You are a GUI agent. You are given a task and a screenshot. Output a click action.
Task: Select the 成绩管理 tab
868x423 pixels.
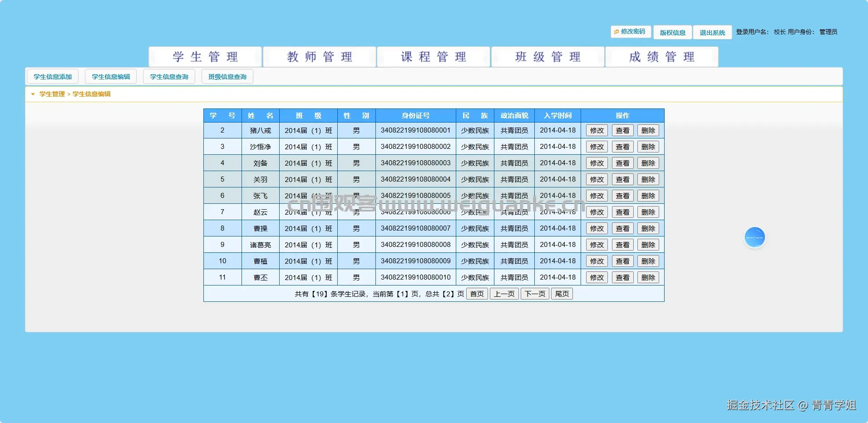coord(662,57)
